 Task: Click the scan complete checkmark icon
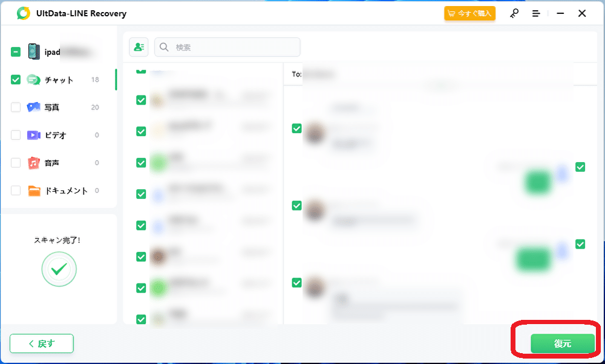pyautogui.click(x=59, y=268)
